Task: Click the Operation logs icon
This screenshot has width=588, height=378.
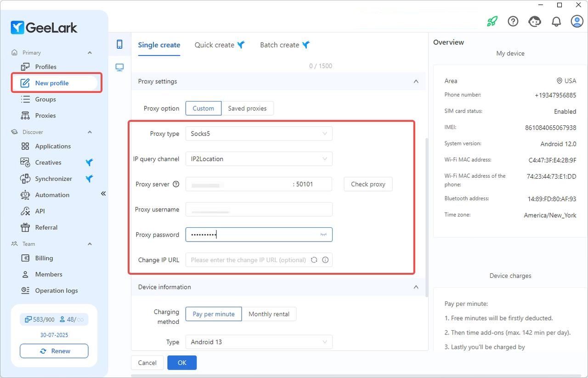Action: 25,290
